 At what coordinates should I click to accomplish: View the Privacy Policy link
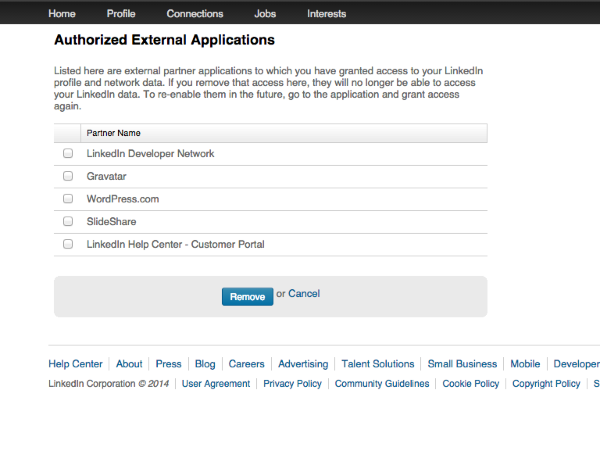click(x=292, y=384)
